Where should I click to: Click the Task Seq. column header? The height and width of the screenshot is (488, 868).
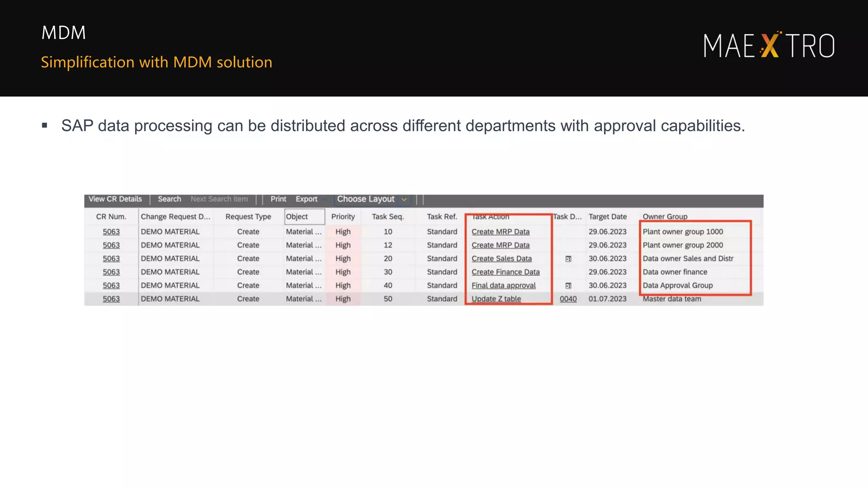tap(388, 216)
